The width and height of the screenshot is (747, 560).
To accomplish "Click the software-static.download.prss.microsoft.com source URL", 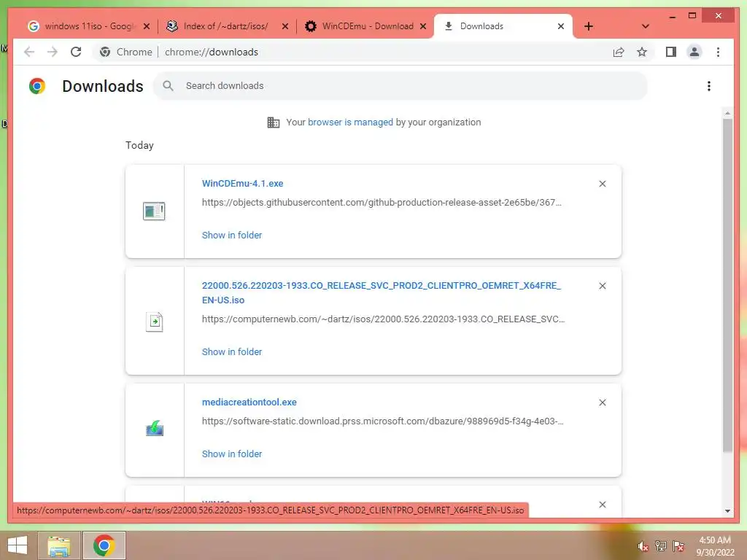I will point(382,421).
